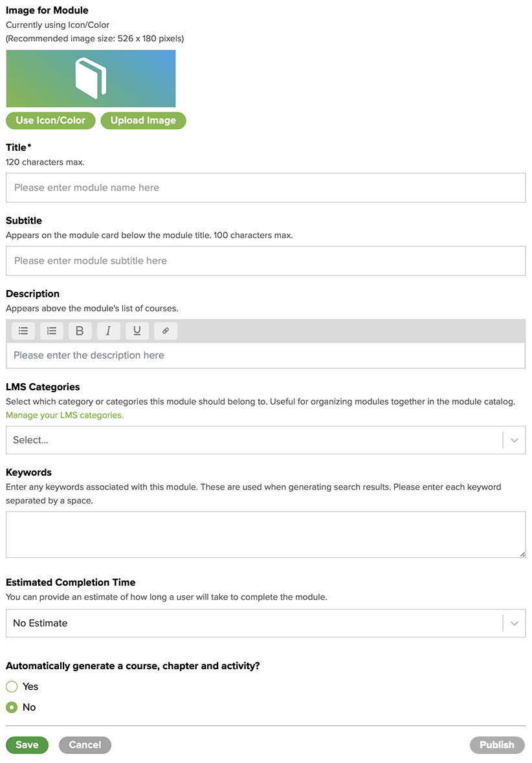The width and height of the screenshot is (532, 763).
Task: Toggle italic formatting in the description toolbar
Action: pos(108,331)
